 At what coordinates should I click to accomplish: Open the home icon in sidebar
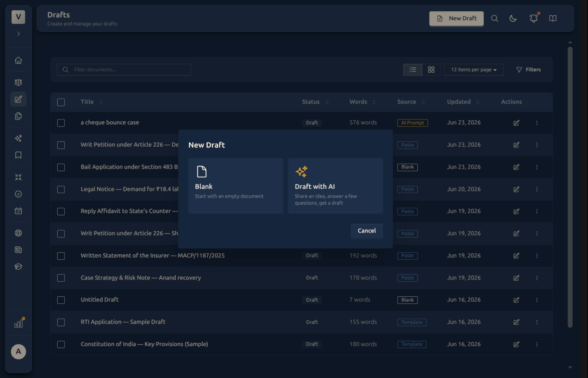pyautogui.click(x=18, y=60)
